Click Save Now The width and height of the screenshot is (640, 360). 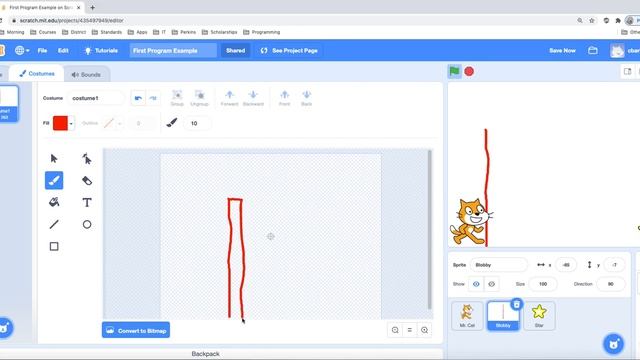point(562,51)
